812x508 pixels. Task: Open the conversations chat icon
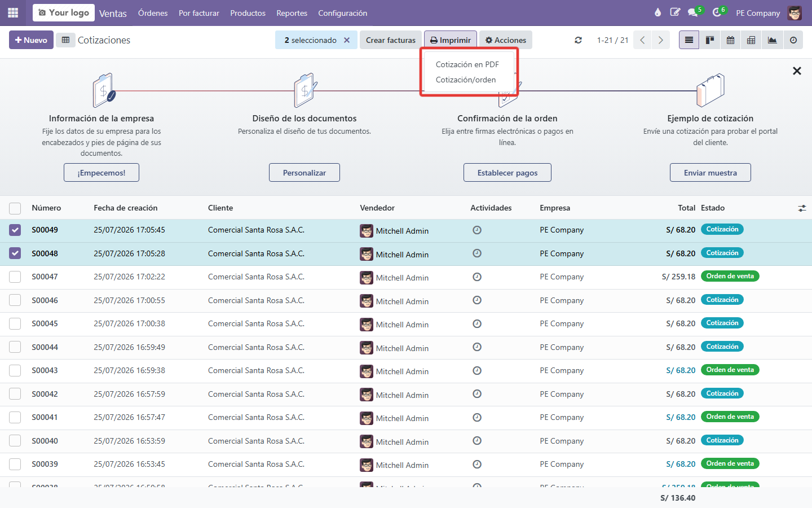pos(693,12)
